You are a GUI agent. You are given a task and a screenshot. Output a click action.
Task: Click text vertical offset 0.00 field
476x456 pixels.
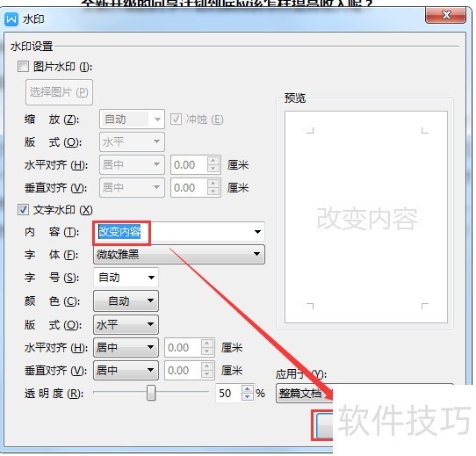coord(183,370)
